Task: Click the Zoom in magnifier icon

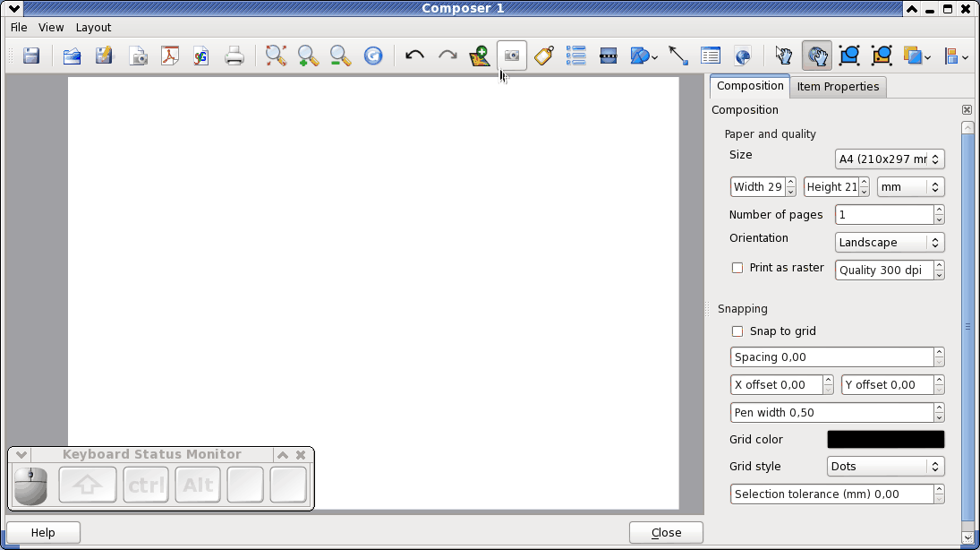Action: coord(308,56)
